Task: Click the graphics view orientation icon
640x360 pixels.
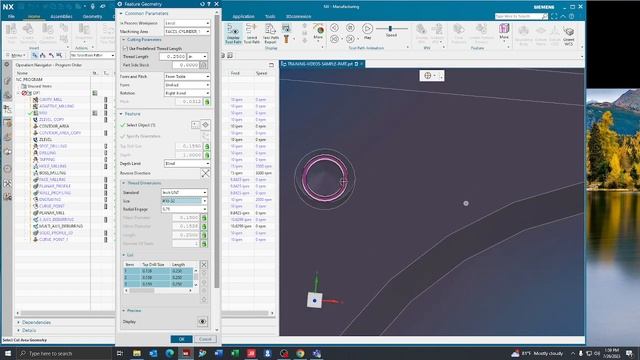Action: pyautogui.click(x=428, y=76)
